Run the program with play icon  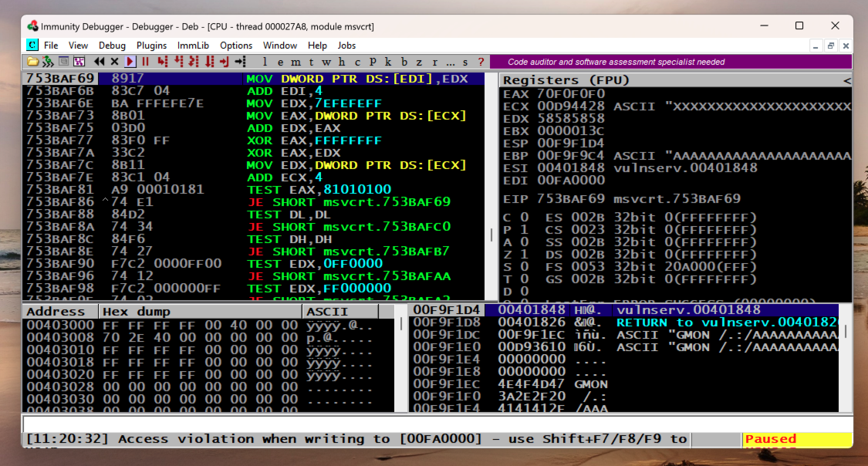tap(130, 62)
